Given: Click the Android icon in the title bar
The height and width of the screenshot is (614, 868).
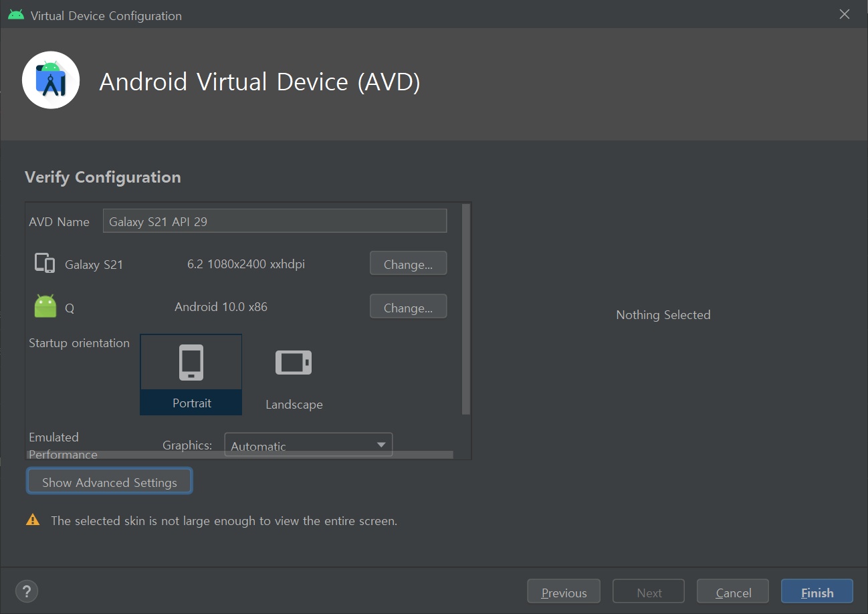Looking at the screenshot, I should point(16,15).
